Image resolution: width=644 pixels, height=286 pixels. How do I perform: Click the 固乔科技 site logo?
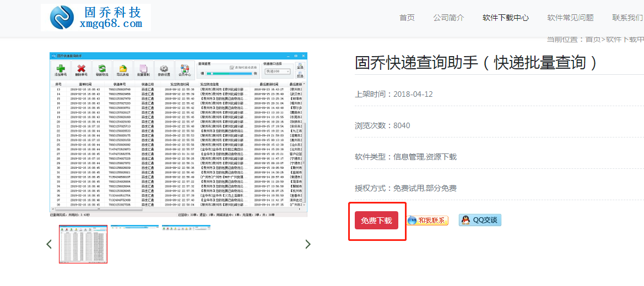[x=96, y=18]
